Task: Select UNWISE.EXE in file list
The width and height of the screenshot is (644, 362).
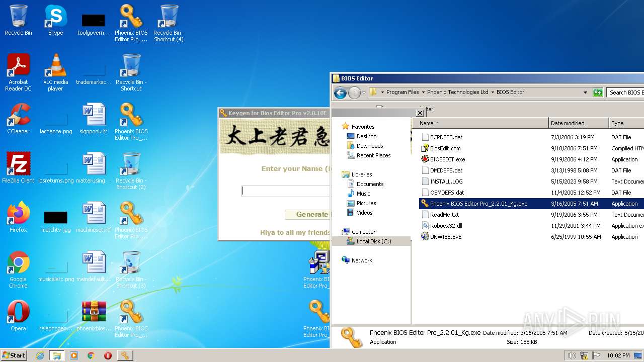Action: coord(446,237)
